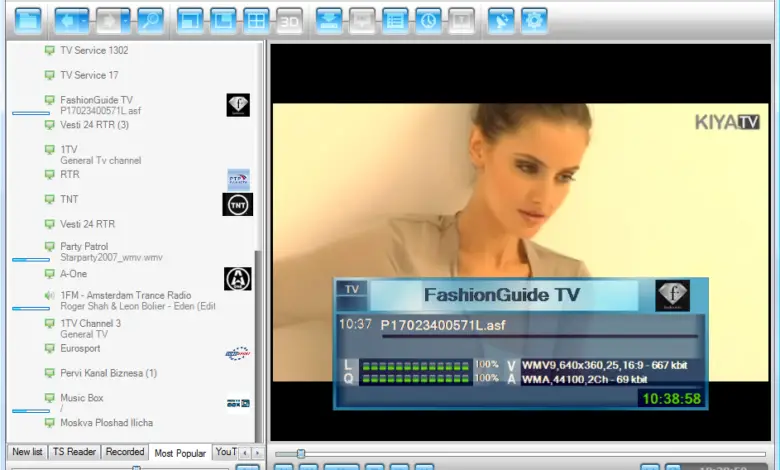Click the WMV9,640x360 video info line

click(x=604, y=366)
